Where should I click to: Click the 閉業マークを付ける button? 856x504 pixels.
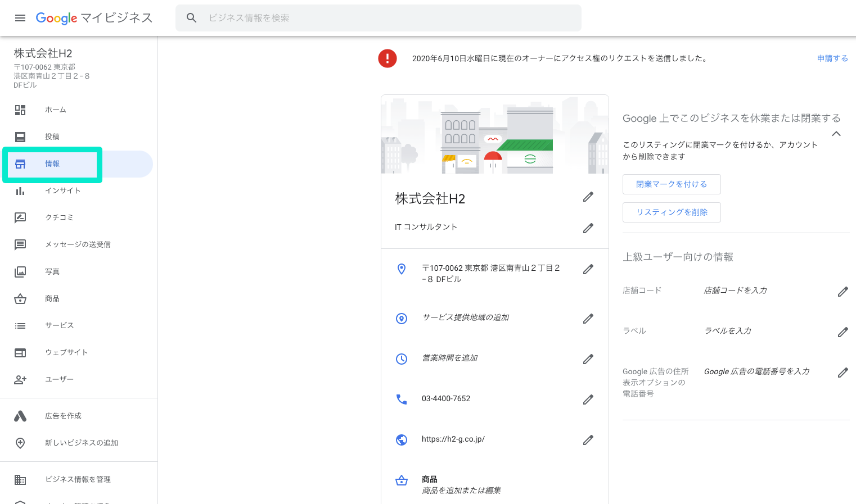tap(672, 184)
